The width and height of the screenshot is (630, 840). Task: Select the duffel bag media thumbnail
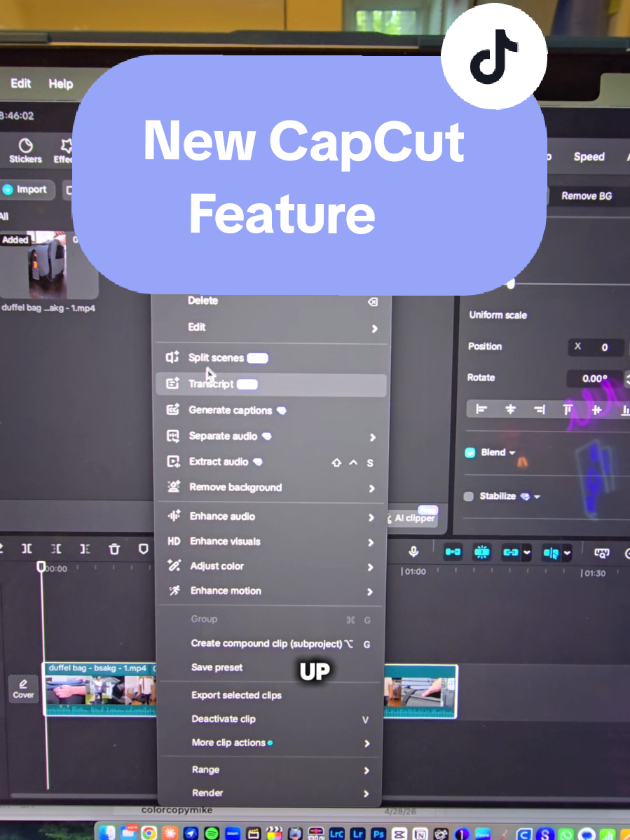(48, 265)
